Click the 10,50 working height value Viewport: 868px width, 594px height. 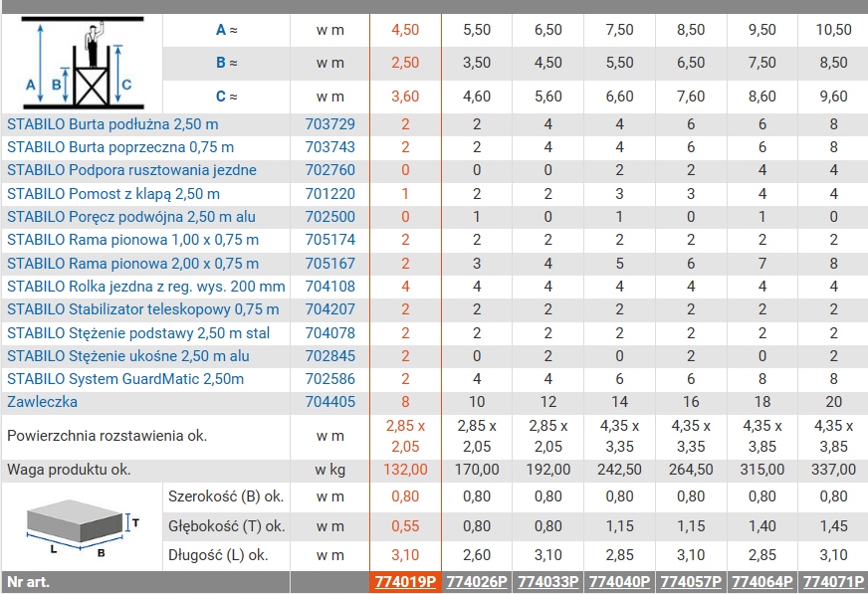[834, 30]
